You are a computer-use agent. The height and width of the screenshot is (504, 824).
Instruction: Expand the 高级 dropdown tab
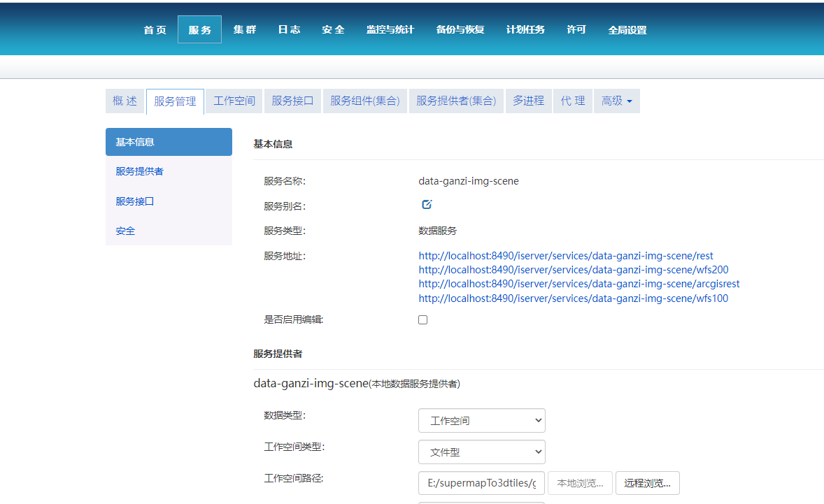tap(616, 101)
